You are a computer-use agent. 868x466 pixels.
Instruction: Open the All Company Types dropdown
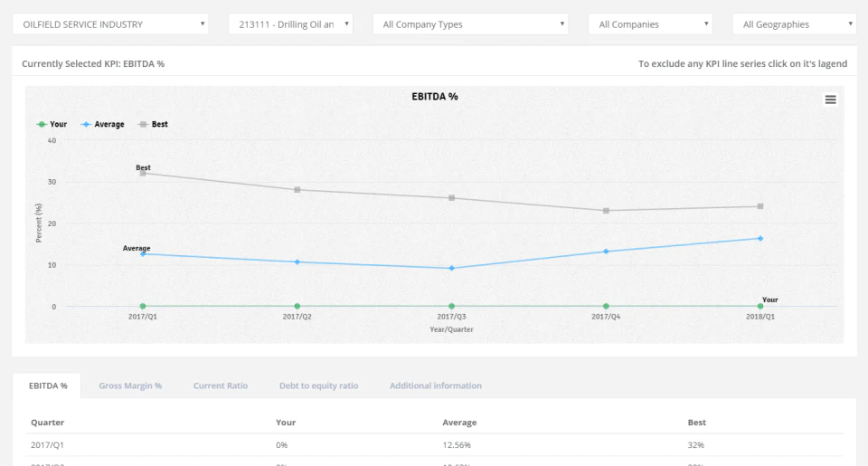tap(470, 24)
